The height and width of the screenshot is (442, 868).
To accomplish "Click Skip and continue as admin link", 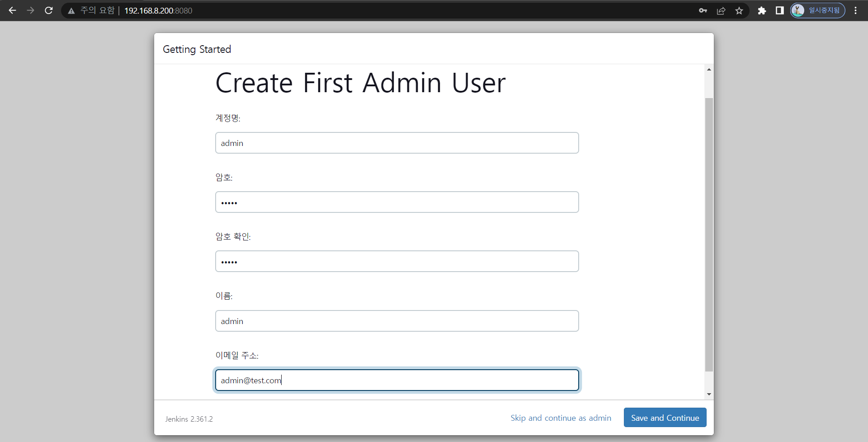I will point(561,418).
